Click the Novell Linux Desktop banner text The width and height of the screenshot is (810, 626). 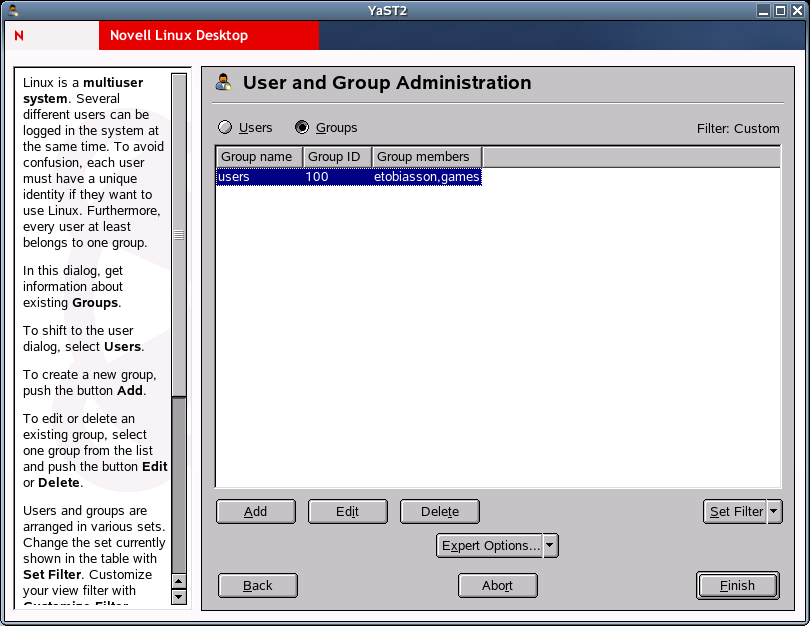coord(179,35)
